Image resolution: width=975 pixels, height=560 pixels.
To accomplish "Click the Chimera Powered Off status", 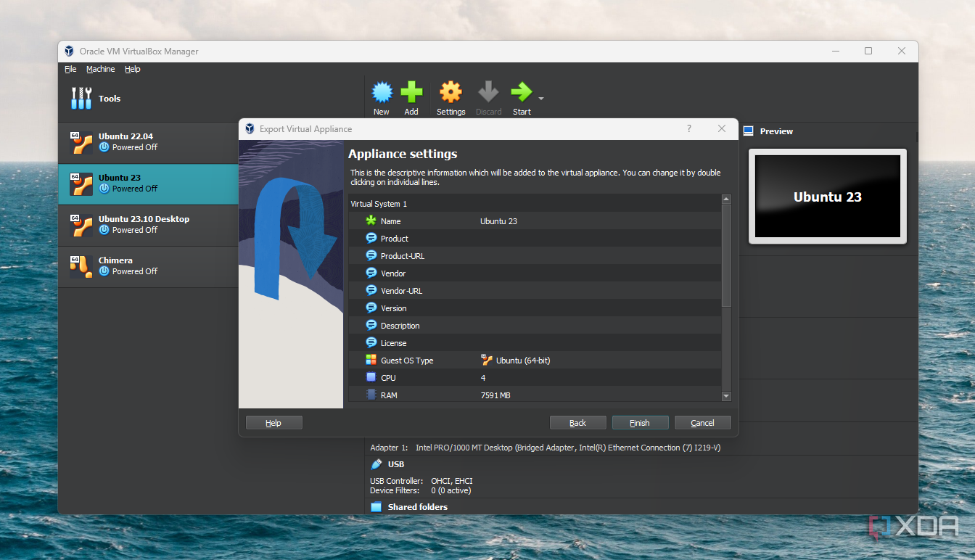I will coord(135,271).
